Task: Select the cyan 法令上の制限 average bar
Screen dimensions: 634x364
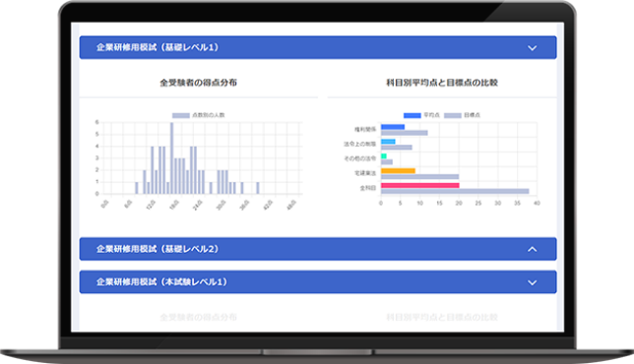Action: tap(388, 142)
